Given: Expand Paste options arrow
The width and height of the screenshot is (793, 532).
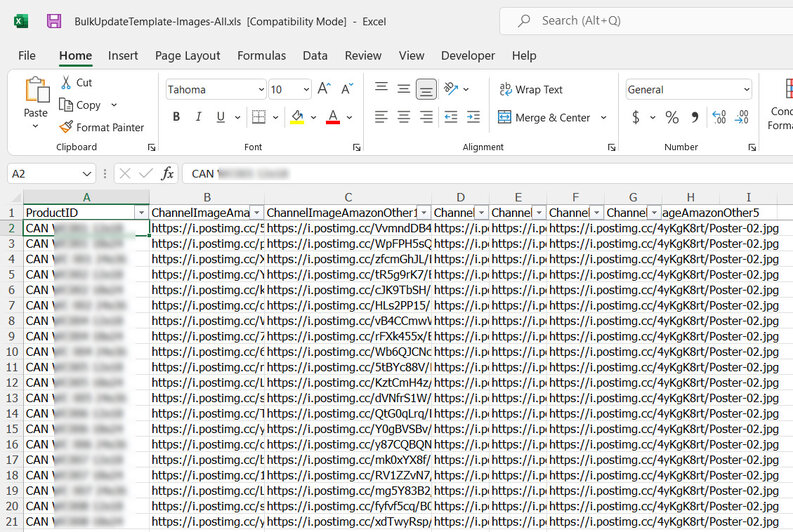Looking at the screenshot, I should coord(35,126).
